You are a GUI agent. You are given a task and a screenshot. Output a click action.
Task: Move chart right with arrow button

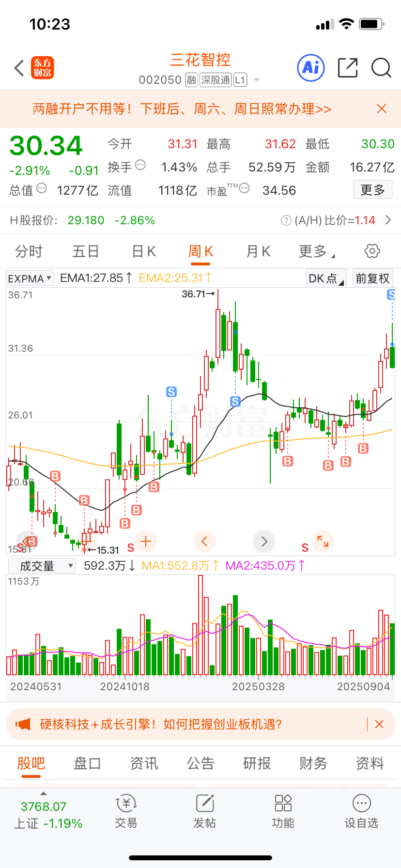pos(264,541)
